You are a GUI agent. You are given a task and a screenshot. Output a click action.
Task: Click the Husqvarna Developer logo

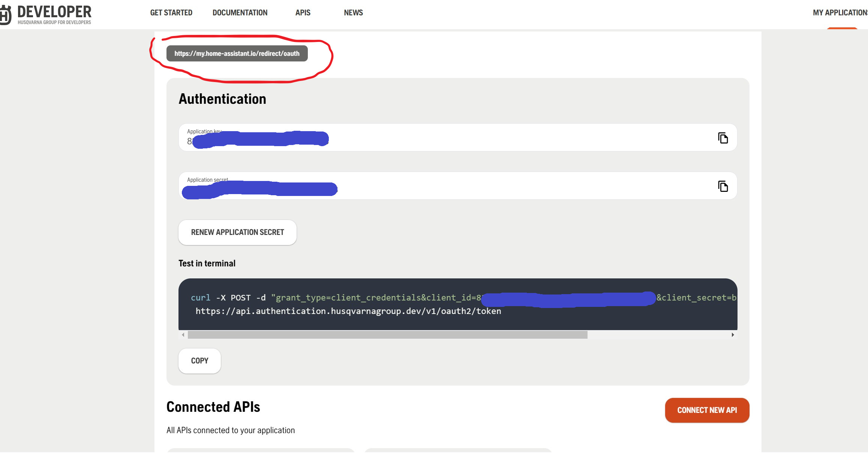(46, 14)
